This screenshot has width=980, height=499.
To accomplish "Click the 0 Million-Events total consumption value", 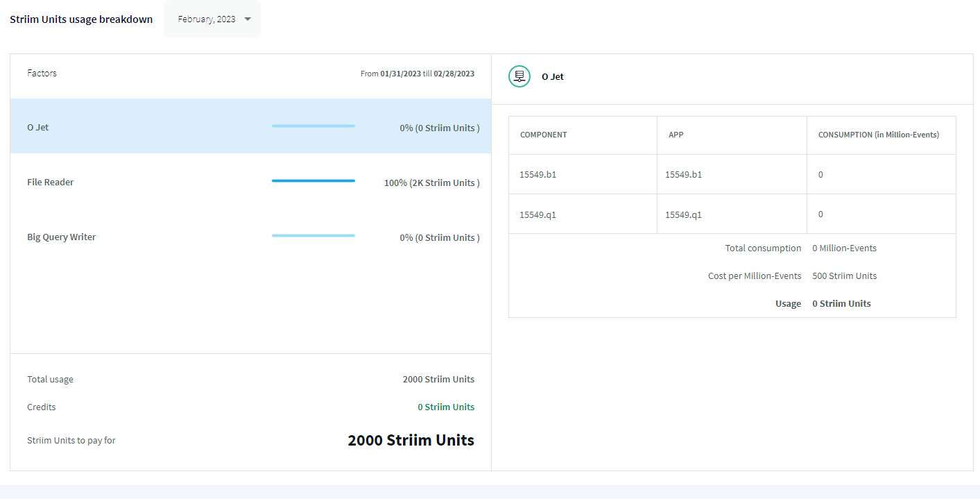I will click(x=844, y=248).
